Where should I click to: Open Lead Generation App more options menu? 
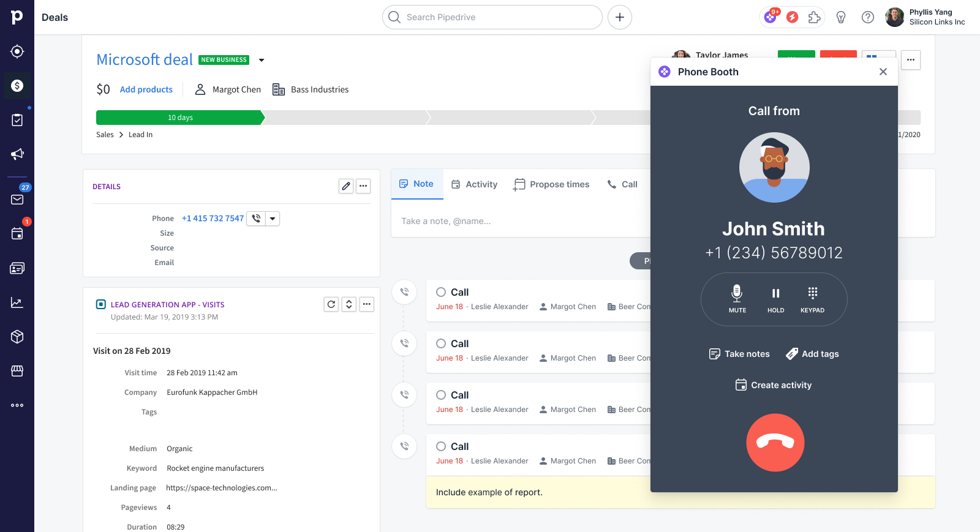(x=367, y=304)
